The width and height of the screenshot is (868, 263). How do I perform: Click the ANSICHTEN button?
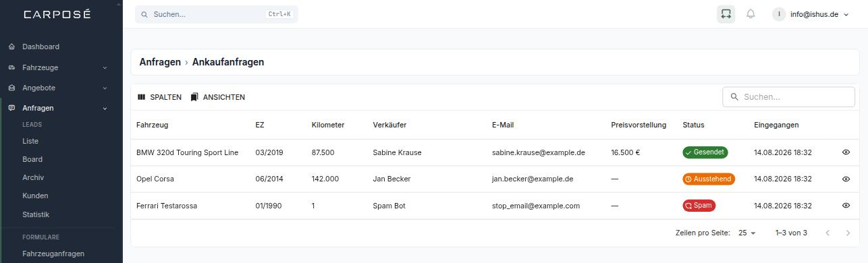click(217, 97)
